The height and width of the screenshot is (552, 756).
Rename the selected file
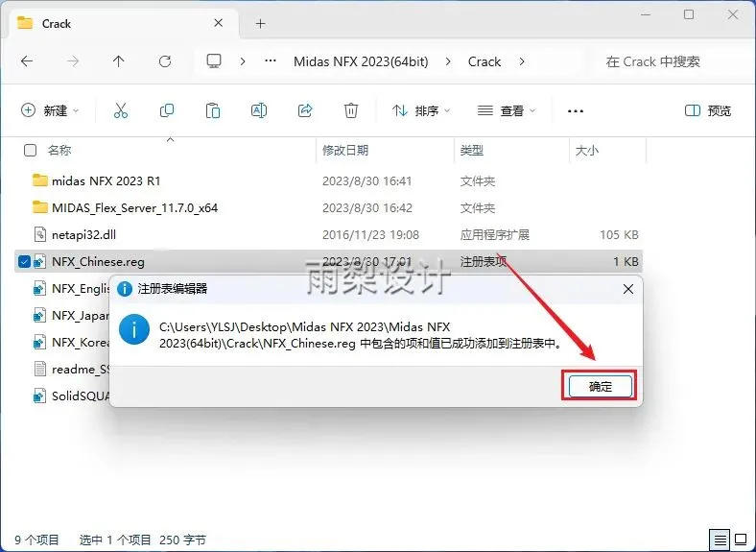click(259, 110)
